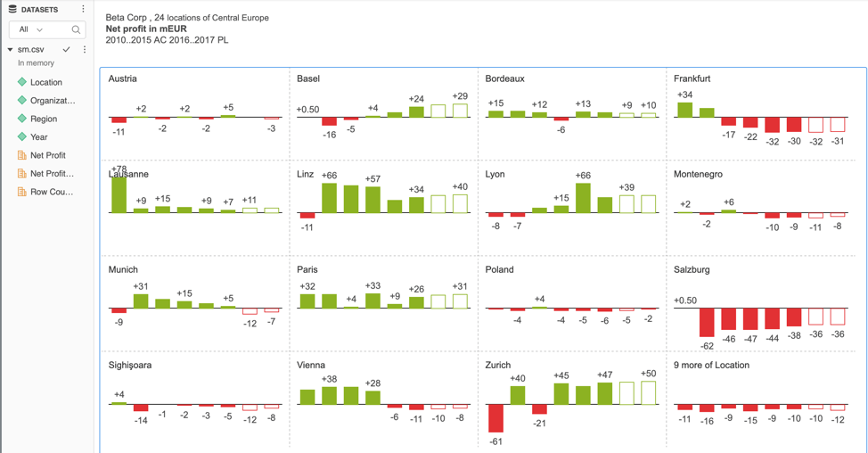Open the Datasets panel options menu
This screenshot has height=453, width=868.
[84, 10]
